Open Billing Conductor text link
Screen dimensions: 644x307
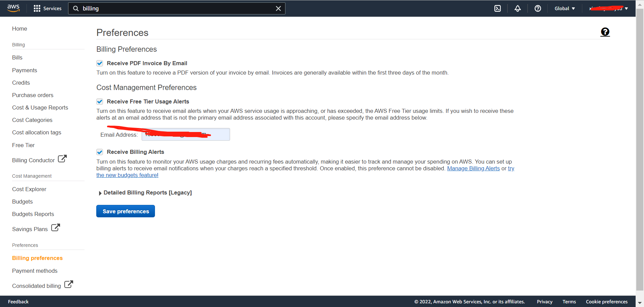click(33, 160)
